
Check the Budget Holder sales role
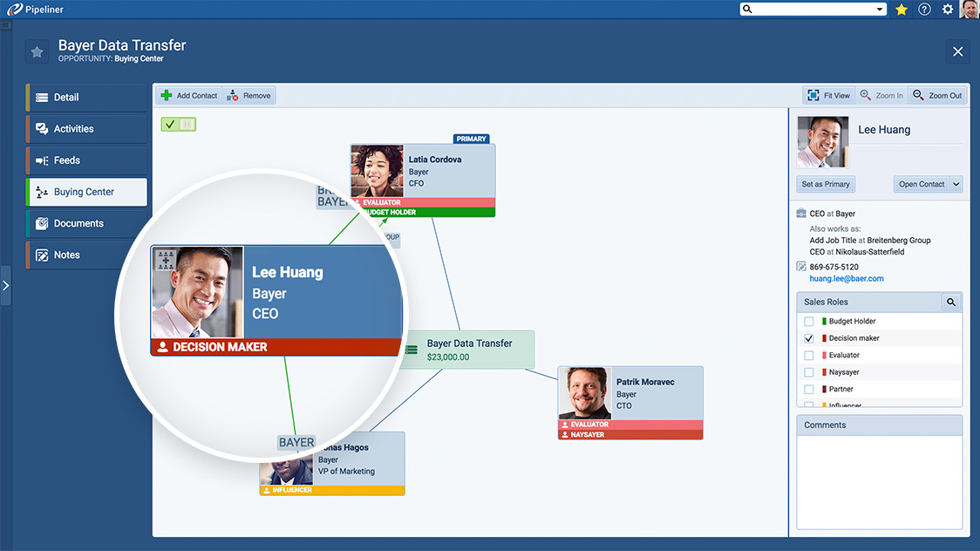click(x=809, y=322)
